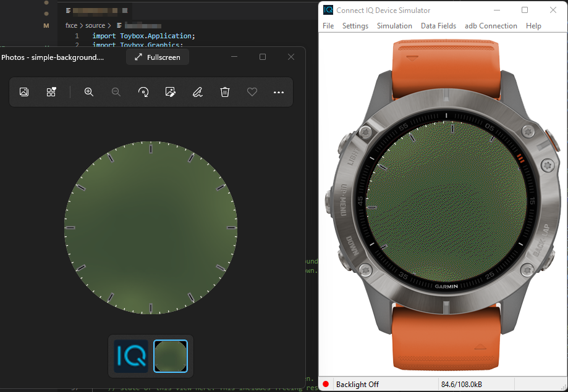Click the LIGHT button on the watch
This screenshot has width=568, height=392.
click(x=344, y=145)
